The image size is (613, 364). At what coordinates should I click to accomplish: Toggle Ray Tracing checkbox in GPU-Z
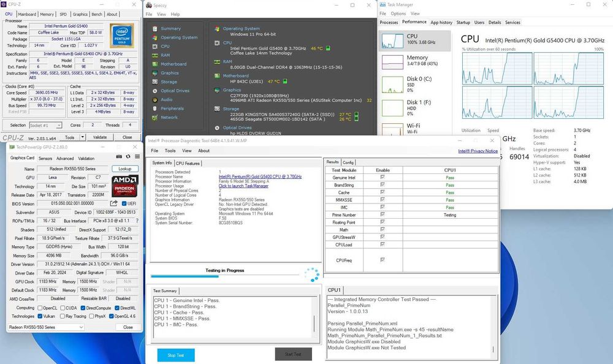(x=63, y=316)
